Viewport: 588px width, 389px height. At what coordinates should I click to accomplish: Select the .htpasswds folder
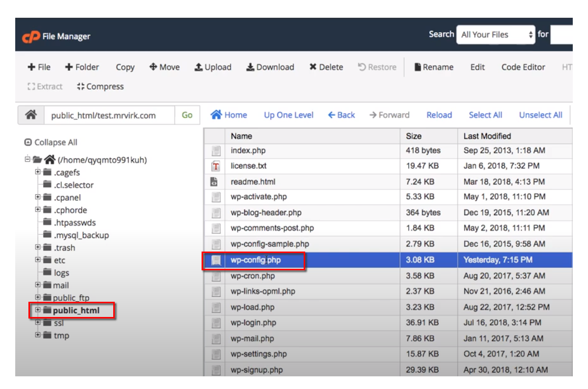tap(70, 222)
